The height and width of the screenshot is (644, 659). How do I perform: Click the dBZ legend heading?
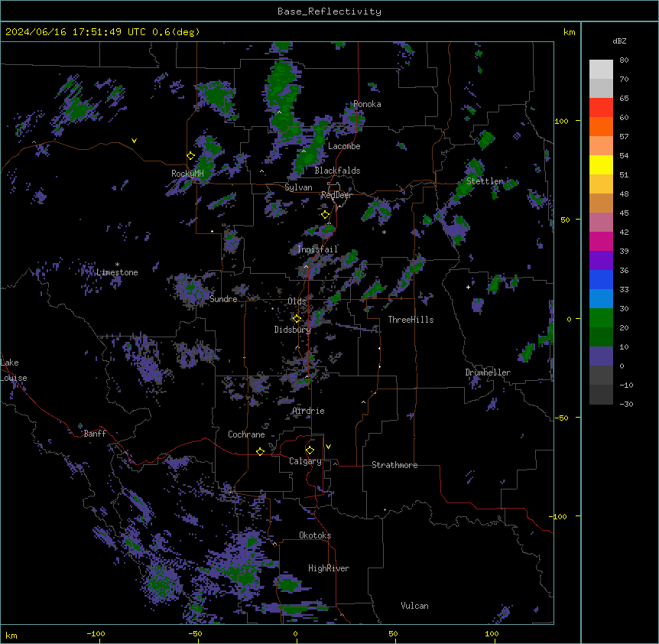pyautogui.click(x=619, y=41)
